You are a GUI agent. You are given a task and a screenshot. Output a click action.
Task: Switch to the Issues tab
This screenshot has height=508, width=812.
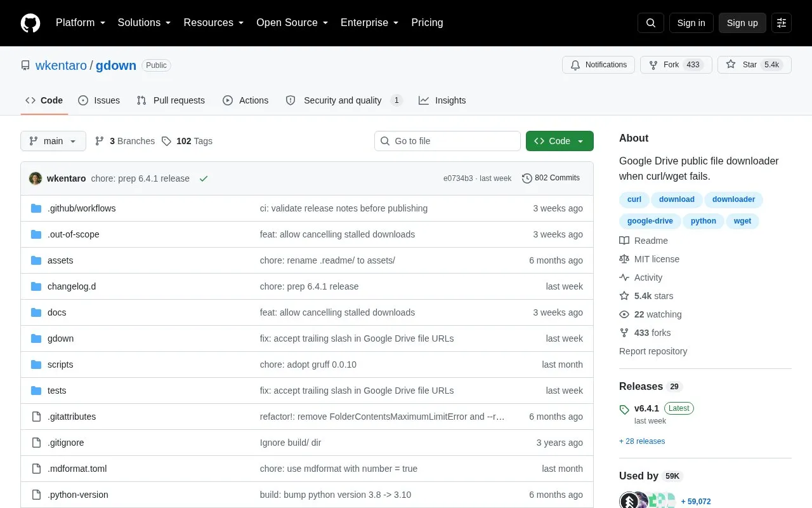pyautogui.click(x=99, y=100)
